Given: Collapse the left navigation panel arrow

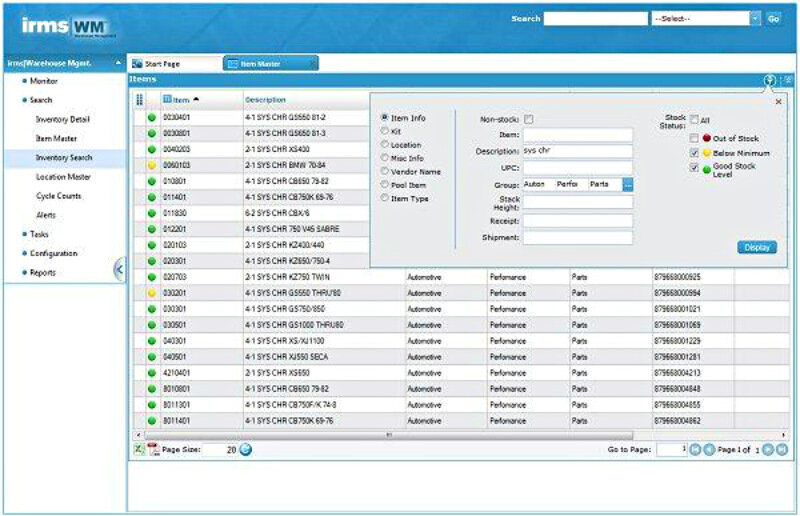Looking at the screenshot, I should tap(119, 268).
